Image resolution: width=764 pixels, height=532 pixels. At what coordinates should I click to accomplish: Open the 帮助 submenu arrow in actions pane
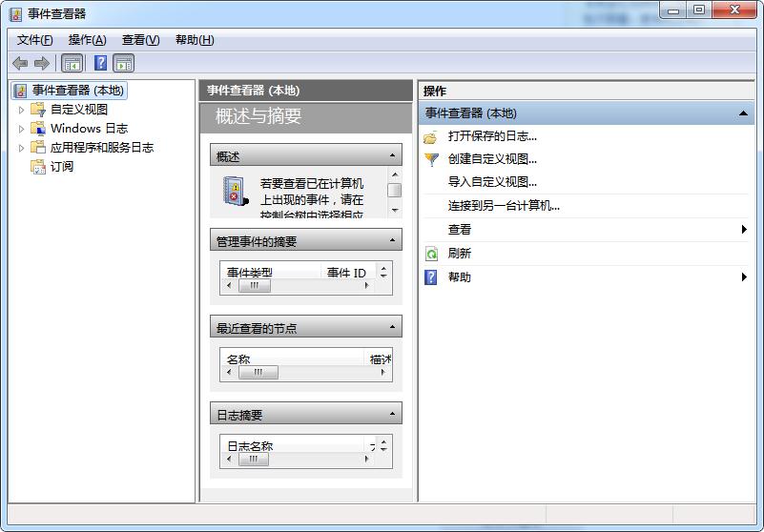pyautogui.click(x=744, y=276)
